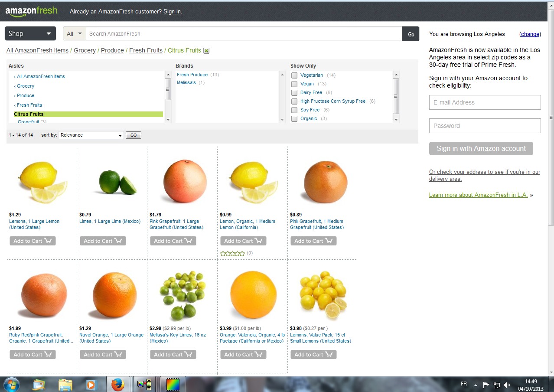
Task: Click the Action Center flag icon
Action: coord(486,385)
